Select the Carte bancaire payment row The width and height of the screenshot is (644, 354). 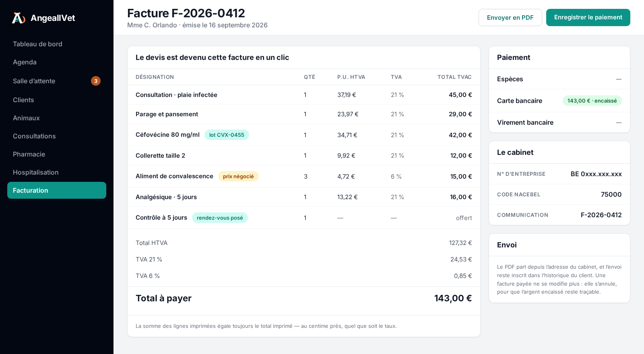tap(559, 101)
